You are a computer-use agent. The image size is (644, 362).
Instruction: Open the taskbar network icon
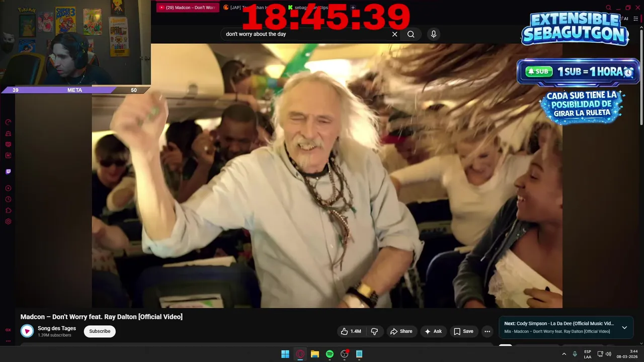[x=600, y=354]
